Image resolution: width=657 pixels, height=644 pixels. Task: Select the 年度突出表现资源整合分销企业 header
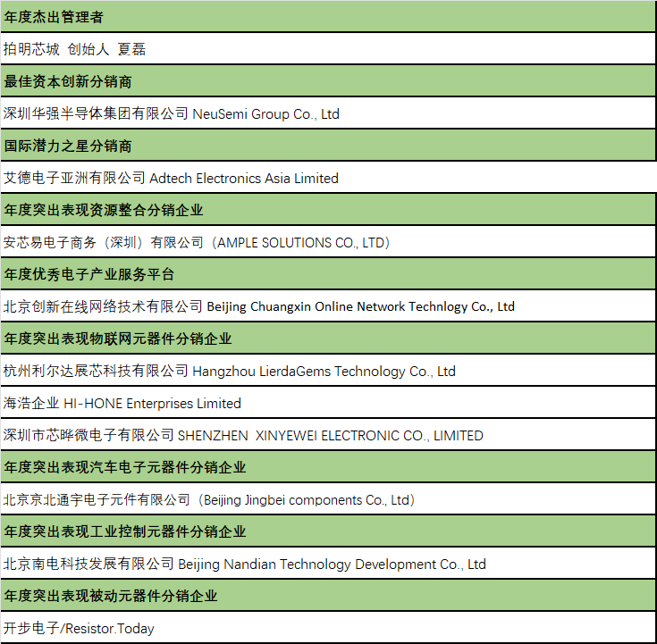(x=328, y=209)
